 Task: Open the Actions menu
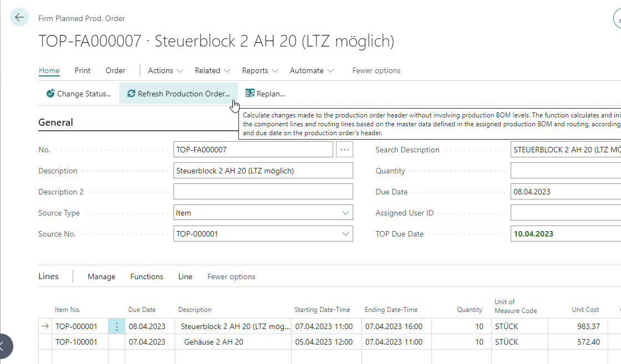pyautogui.click(x=165, y=70)
